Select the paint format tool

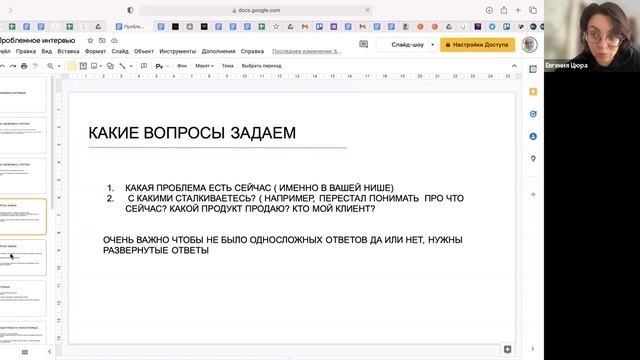click(x=36, y=66)
